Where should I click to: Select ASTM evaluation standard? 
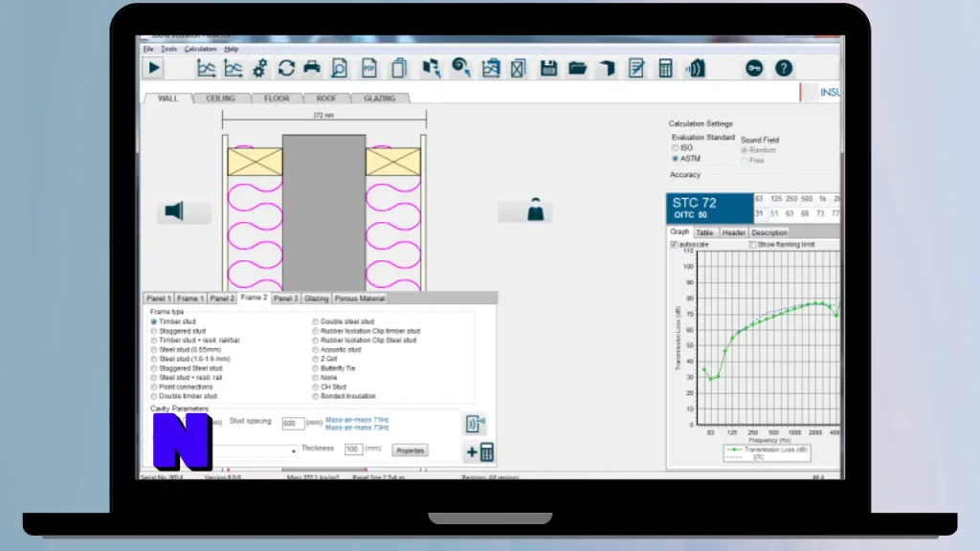(675, 159)
